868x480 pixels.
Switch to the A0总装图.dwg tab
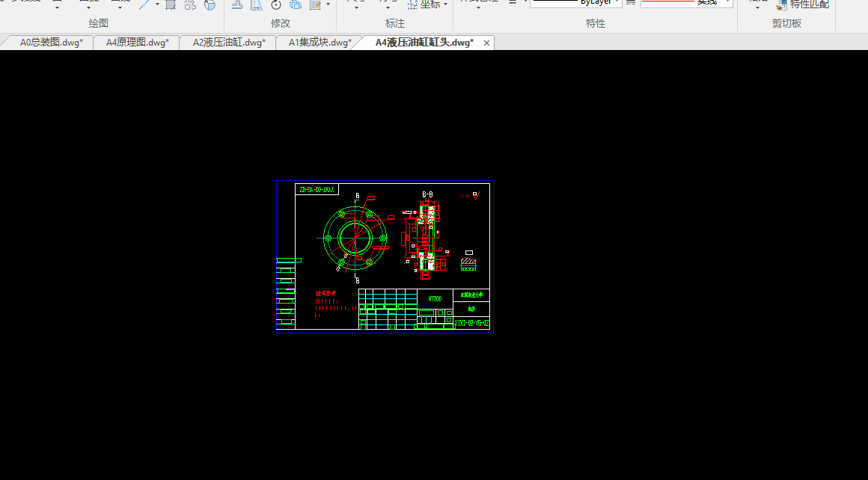point(51,43)
